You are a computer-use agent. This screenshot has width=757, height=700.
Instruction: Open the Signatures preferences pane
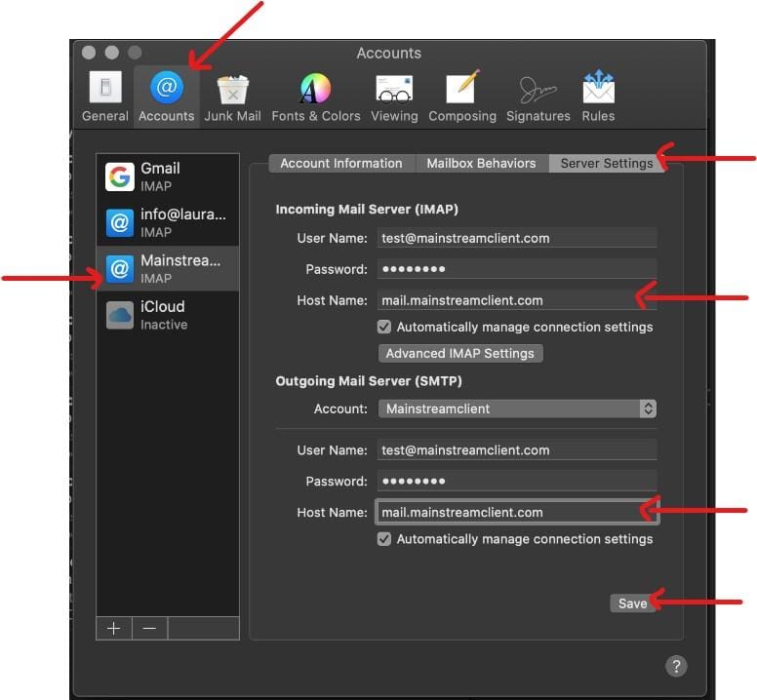pos(538,97)
